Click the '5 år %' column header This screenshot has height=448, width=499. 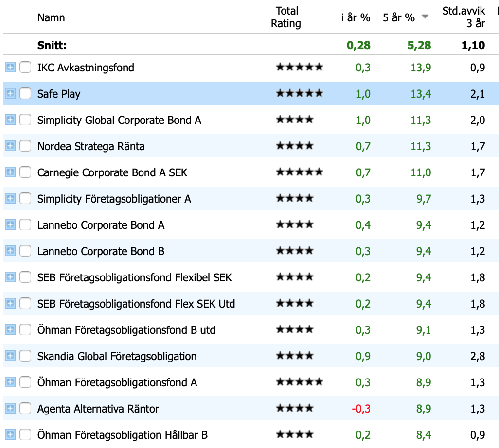pos(399,17)
